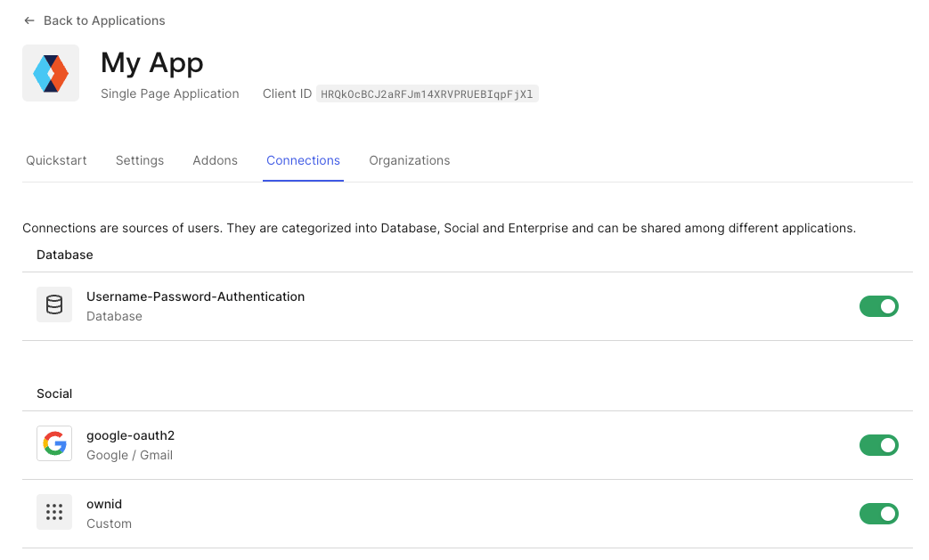Open the ownid connection name
This screenshot has height=560, width=929.
pyautogui.click(x=104, y=504)
